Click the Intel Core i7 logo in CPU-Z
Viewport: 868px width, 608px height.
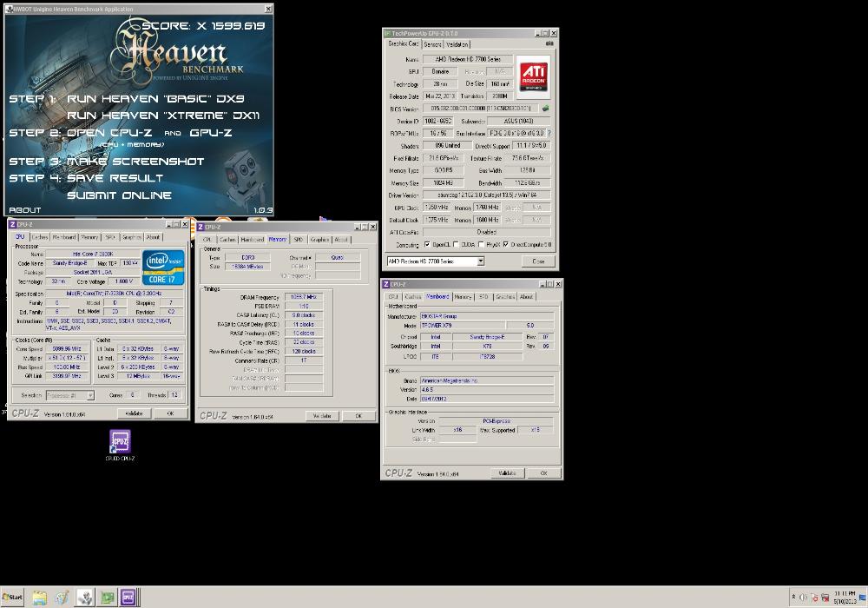point(163,268)
